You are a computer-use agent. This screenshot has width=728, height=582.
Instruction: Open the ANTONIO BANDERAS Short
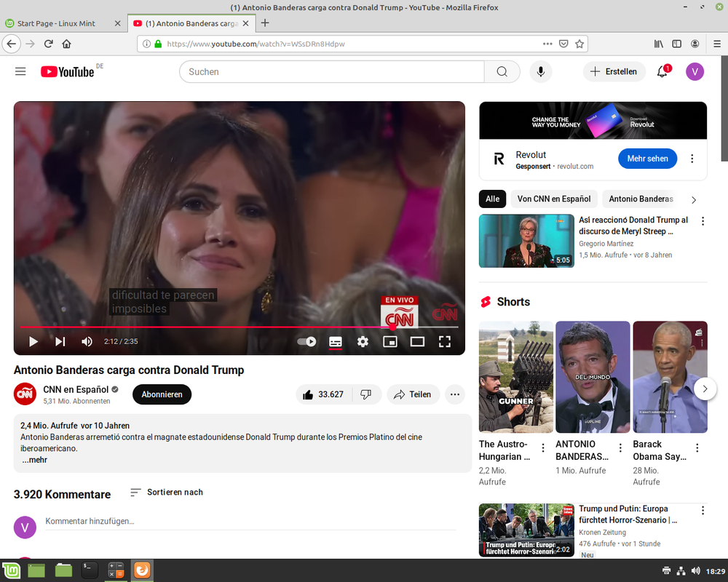[593, 377]
